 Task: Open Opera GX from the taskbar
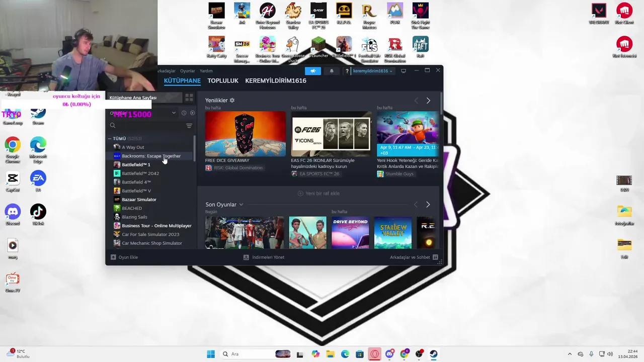pyautogui.click(x=374, y=354)
